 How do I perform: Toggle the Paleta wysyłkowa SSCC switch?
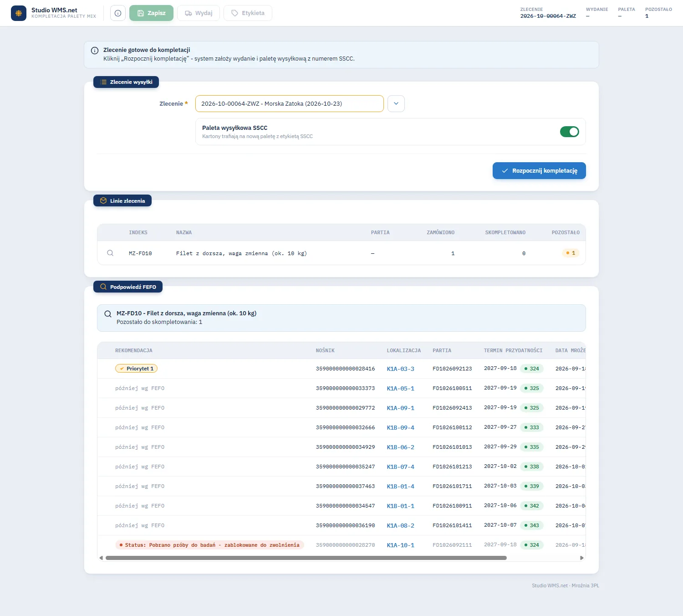570,132
